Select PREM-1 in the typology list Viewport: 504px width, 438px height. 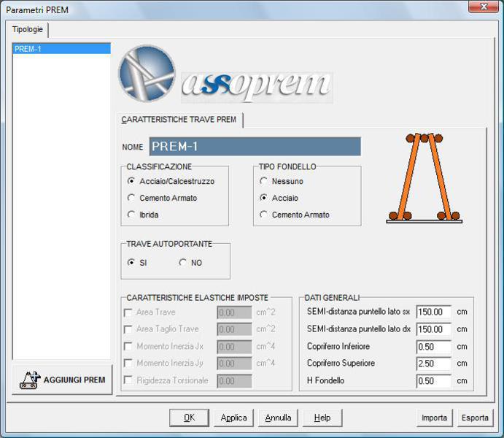[x=61, y=49]
